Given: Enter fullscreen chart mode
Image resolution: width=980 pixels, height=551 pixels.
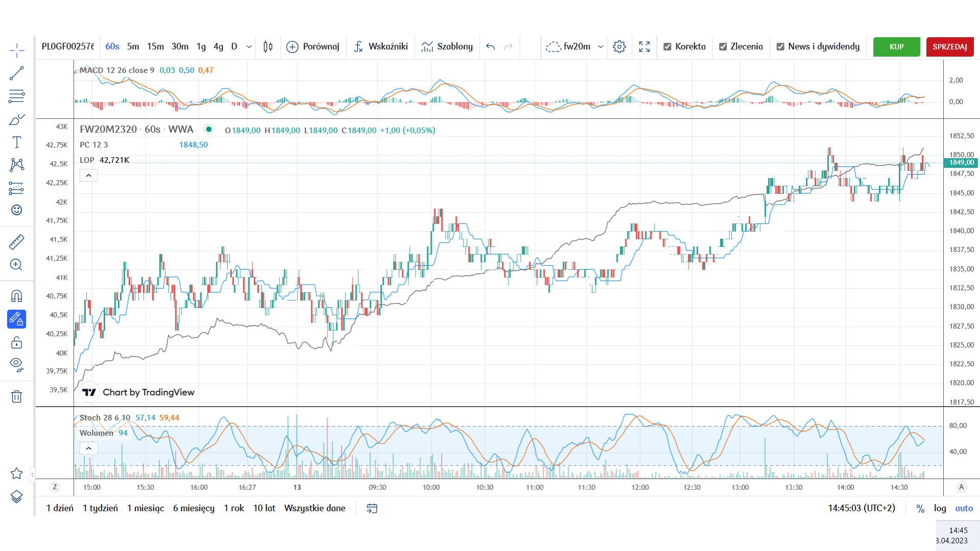Looking at the screenshot, I should 644,46.
